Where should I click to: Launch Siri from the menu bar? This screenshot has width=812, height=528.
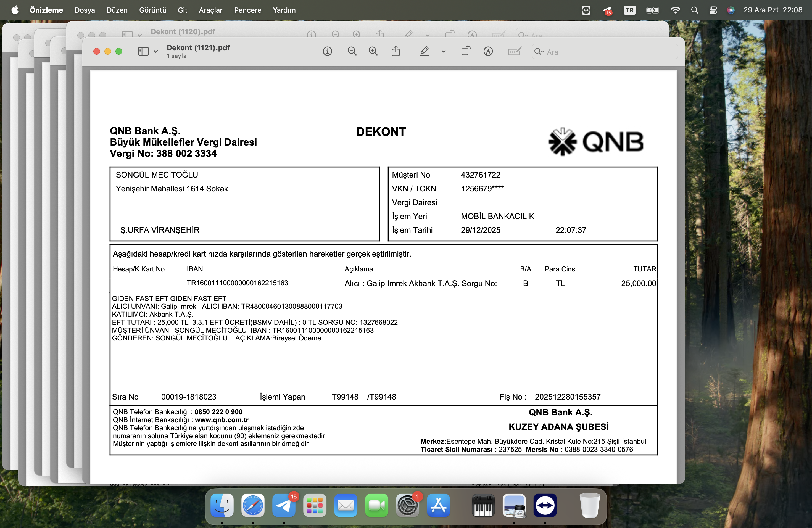(731, 10)
